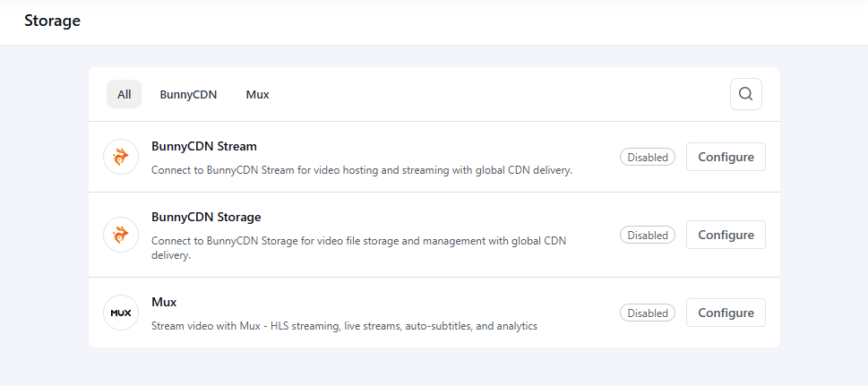This screenshot has height=386, width=868.
Task: Switch to the BunnyCDN filter tab
Action: (188, 95)
